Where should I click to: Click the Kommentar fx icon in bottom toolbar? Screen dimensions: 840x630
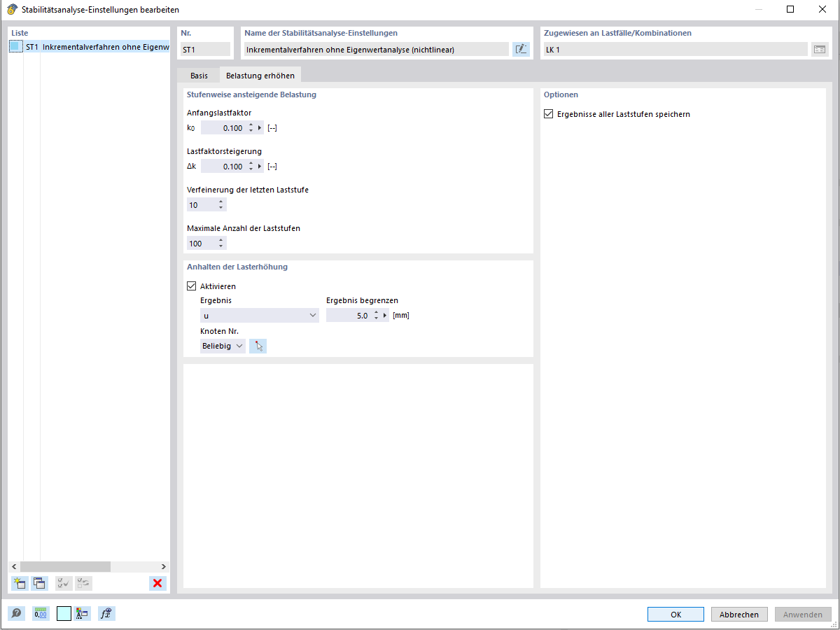pos(106,613)
